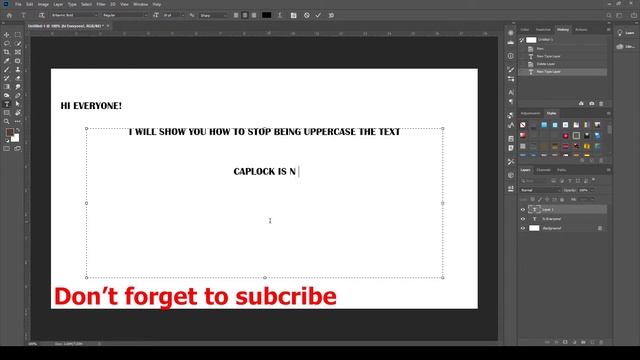Toggle layer filter switch in Layers panel

594,180
